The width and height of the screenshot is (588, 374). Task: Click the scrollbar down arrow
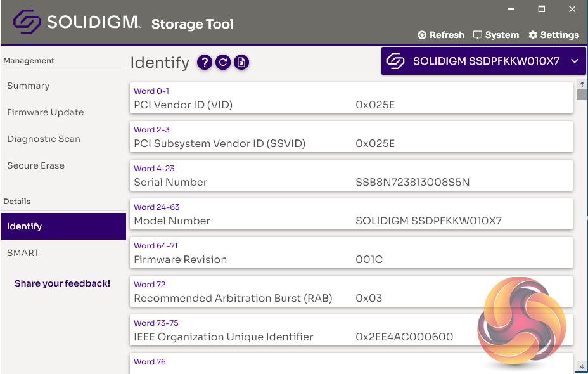(x=582, y=366)
